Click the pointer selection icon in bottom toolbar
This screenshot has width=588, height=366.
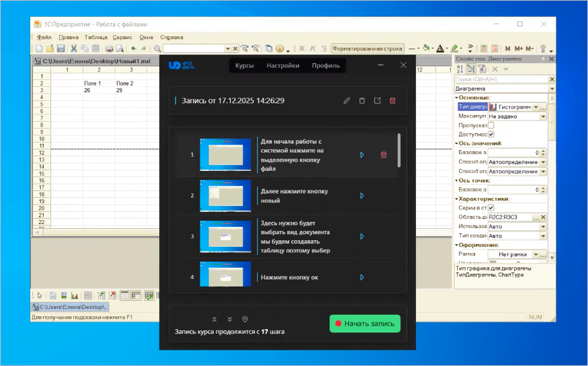tap(40, 296)
